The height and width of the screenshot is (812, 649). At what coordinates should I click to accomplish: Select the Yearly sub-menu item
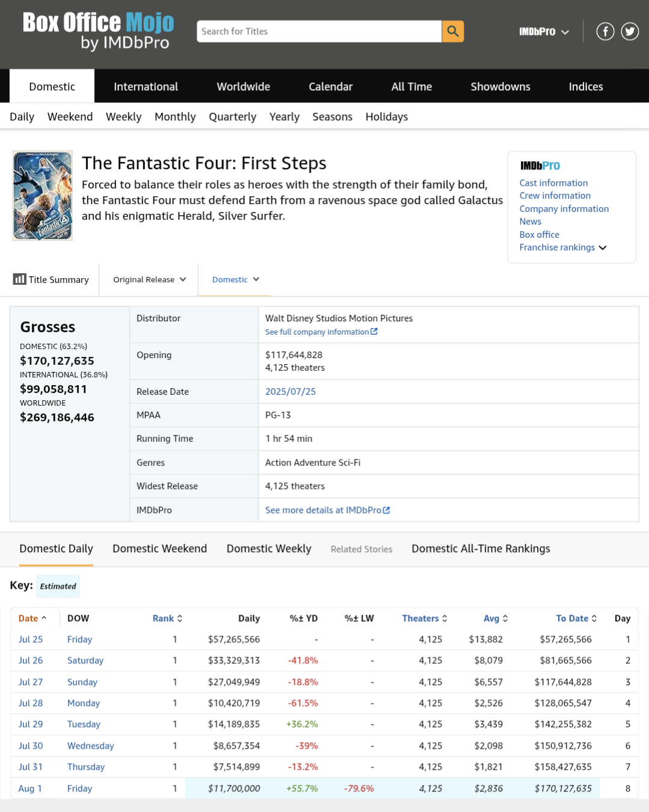pos(285,117)
